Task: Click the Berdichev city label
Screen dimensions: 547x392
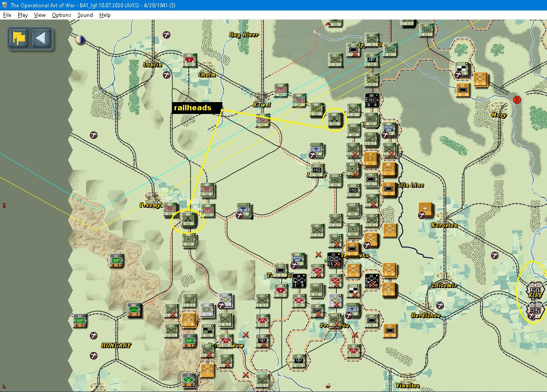Action: pyautogui.click(x=426, y=315)
